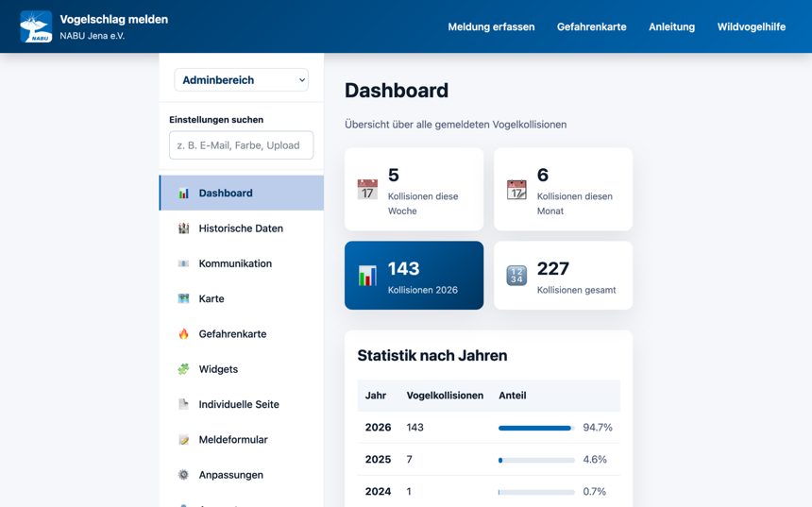This screenshot has width=812, height=507.
Task: Click the NABU Jena e.V. subtitle
Action: click(93, 36)
